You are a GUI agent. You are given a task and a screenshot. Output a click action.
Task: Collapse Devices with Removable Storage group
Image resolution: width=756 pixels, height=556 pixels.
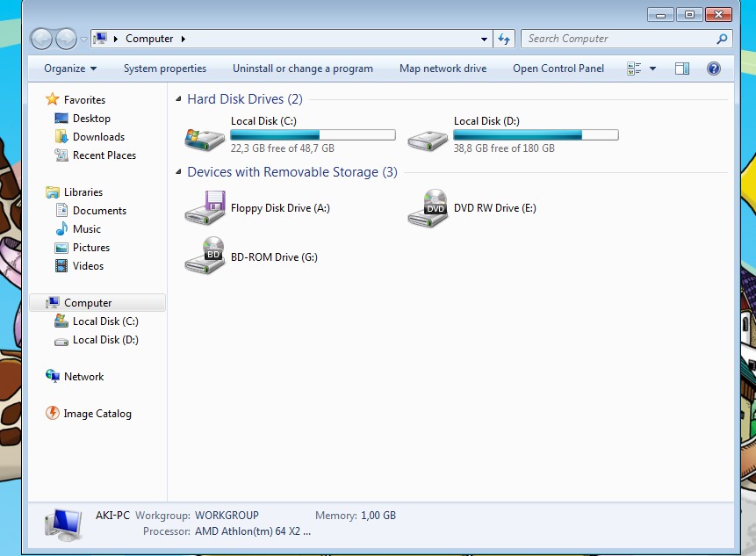pyautogui.click(x=178, y=172)
